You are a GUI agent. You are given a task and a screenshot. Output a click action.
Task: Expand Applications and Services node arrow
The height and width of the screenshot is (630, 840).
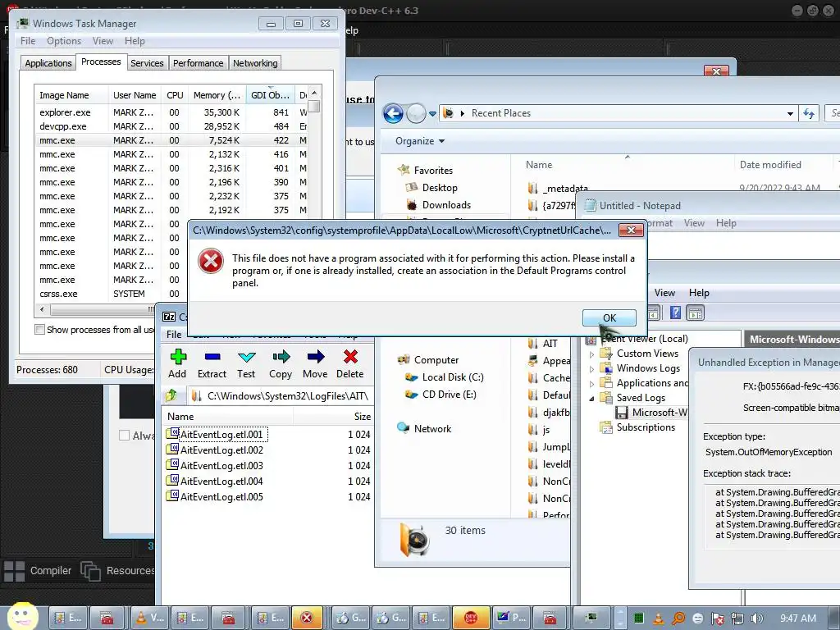click(591, 384)
